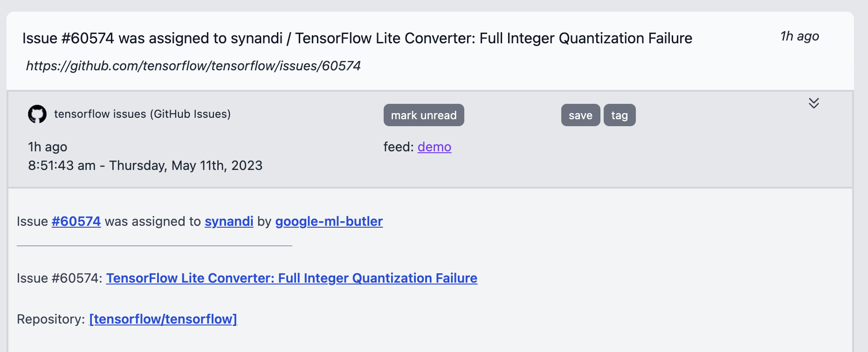Open the demo feed link
868x352 pixels.
click(434, 147)
